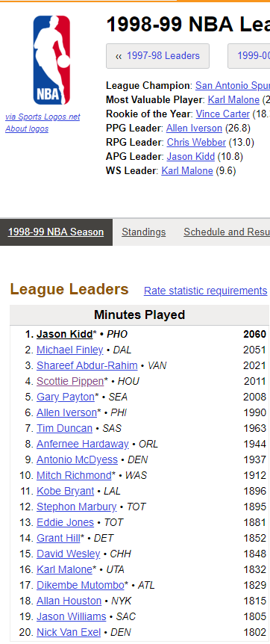Open Rate statistic requirements link
This screenshot has height=644, width=270.
coord(205,291)
